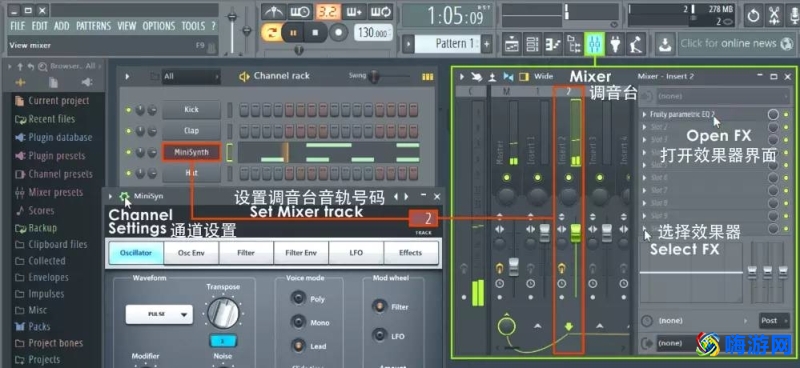Toggle the metronome icon
Viewport: 800px width, 368px height.
(273, 11)
